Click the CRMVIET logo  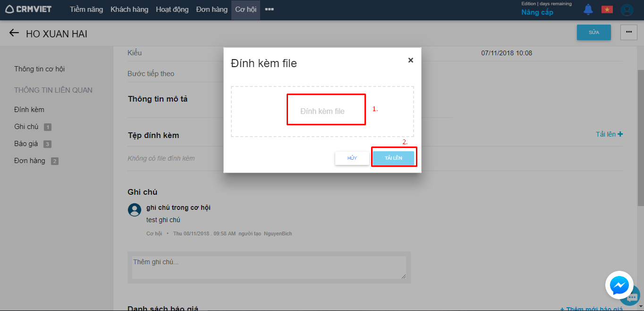point(28,9)
